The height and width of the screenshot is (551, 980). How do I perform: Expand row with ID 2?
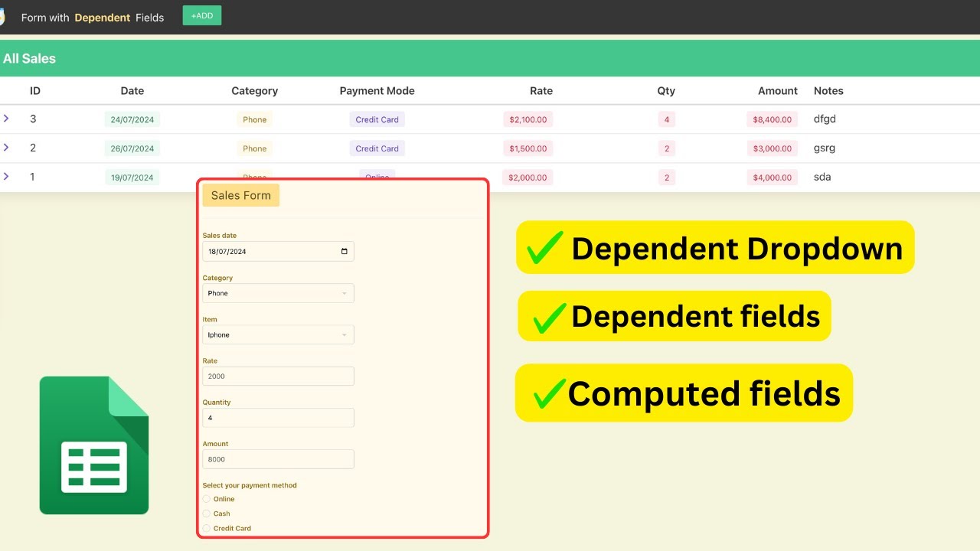click(x=6, y=148)
